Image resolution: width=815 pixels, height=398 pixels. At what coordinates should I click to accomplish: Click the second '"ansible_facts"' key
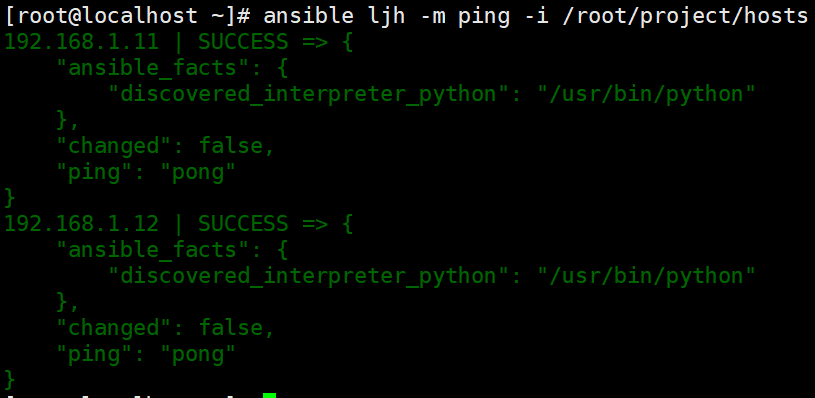pos(153,251)
